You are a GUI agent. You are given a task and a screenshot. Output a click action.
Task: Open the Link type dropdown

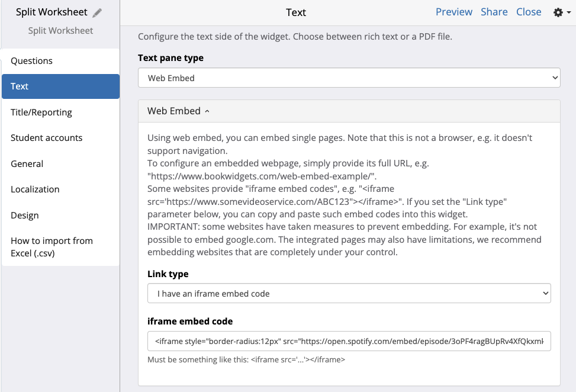coord(349,294)
